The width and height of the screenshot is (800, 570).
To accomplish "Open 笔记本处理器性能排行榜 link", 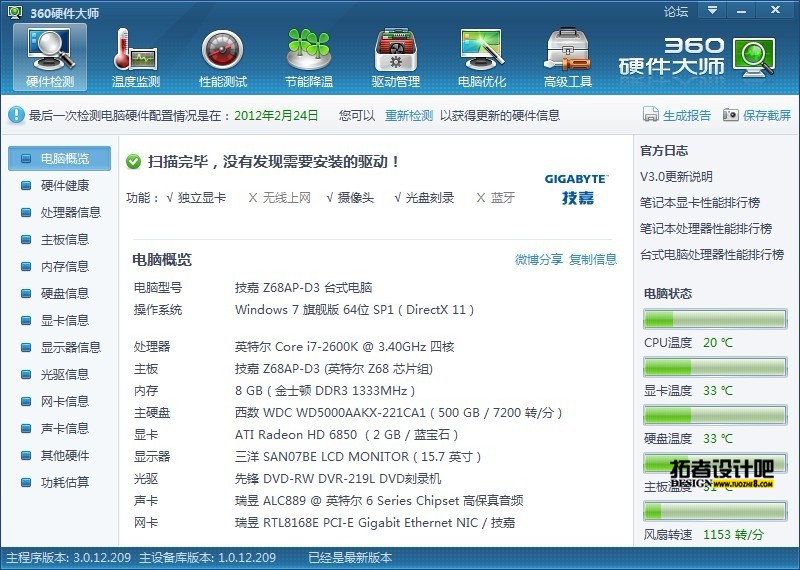I will (x=706, y=229).
